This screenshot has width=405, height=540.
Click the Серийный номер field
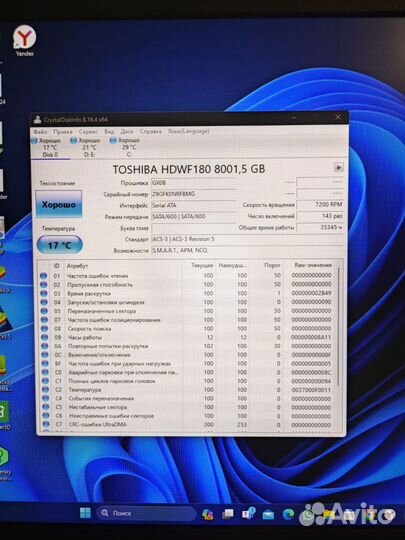tap(194, 194)
